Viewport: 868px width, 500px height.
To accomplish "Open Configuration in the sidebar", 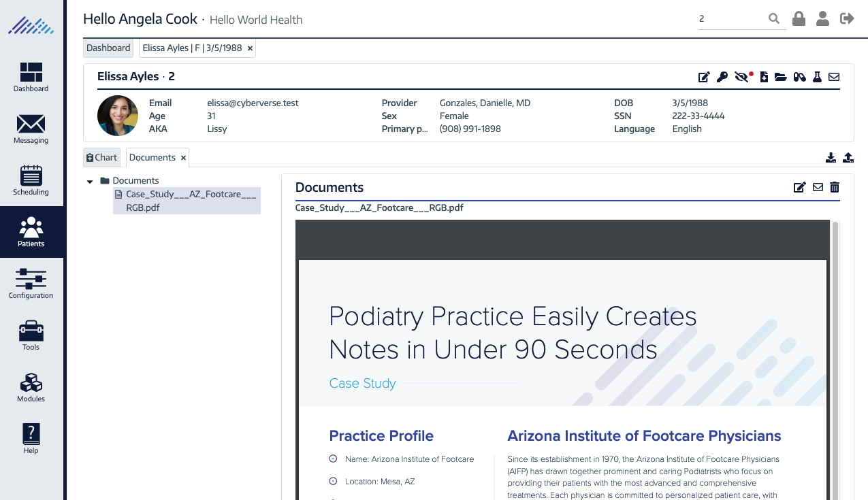I will [31, 284].
